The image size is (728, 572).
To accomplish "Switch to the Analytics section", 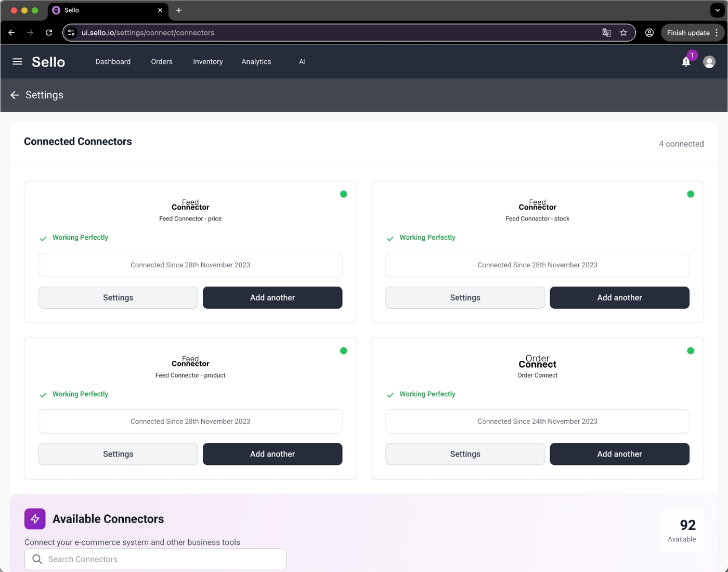I will tap(256, 61).
